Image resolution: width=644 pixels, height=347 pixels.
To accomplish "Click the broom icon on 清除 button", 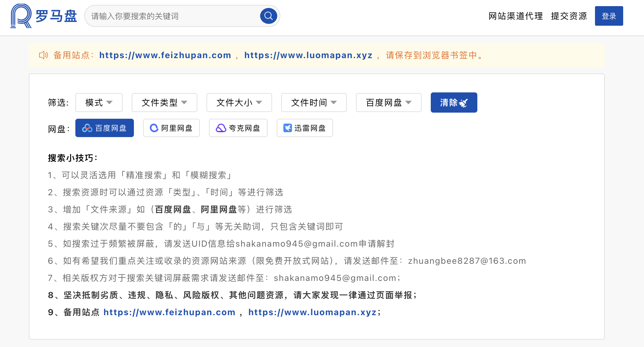I will (x=463, y=103).
